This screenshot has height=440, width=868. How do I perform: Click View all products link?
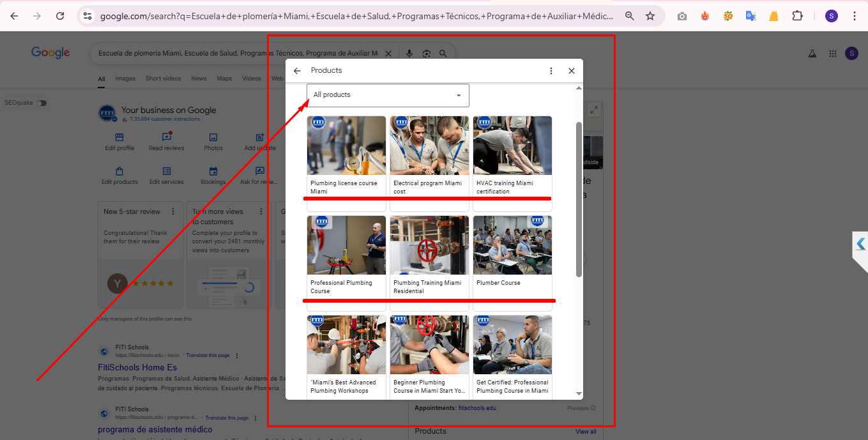[x=586, y=432]
